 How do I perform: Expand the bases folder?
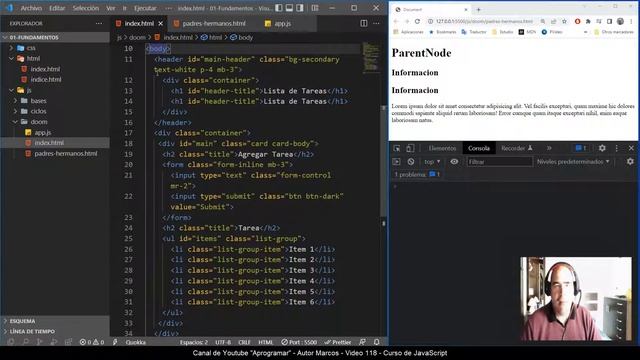pyautogui.click(x=55, y=101)
